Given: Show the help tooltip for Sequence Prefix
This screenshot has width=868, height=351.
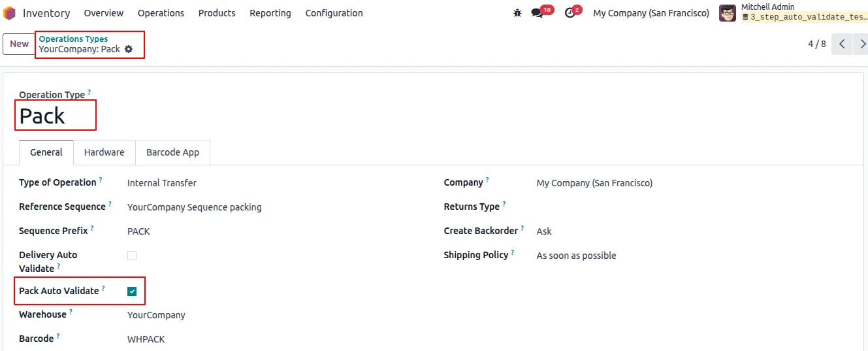Looking at the screenshot, I should 92,228.
